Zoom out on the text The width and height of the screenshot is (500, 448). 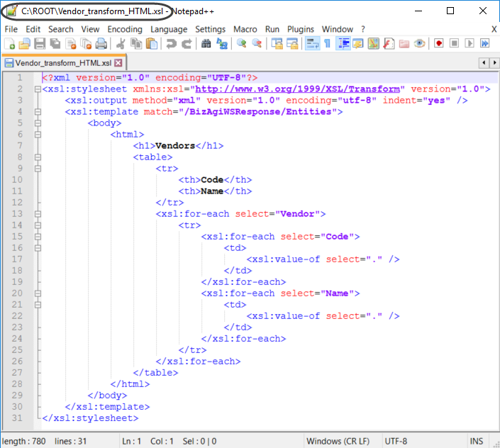(257, 44)
